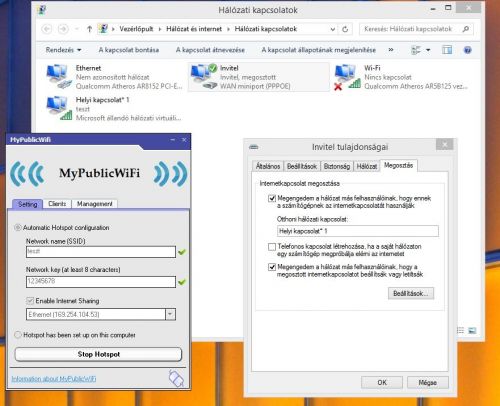Open the help question mark icon
Viewport: 500px width, 406px height.
pyautogui.click(x=467, y=50)
